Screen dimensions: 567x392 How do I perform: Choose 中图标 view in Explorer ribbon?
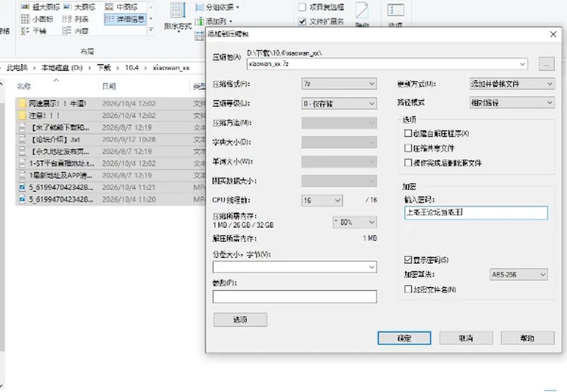(122, 7)
